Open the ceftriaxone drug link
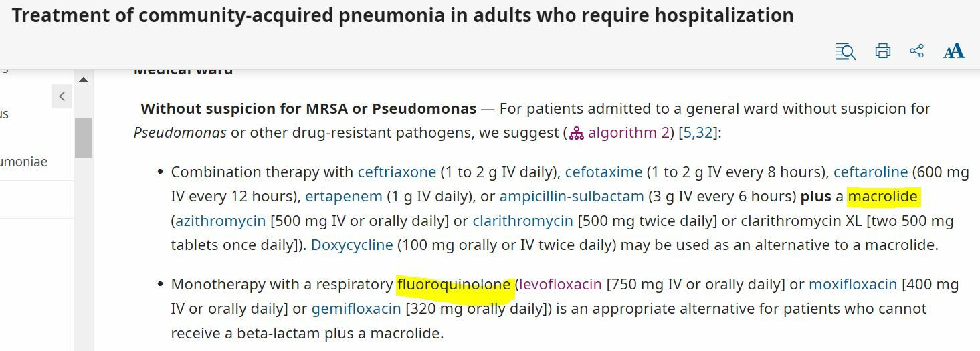Screen dimensions: 980x351 click(397, 172)
